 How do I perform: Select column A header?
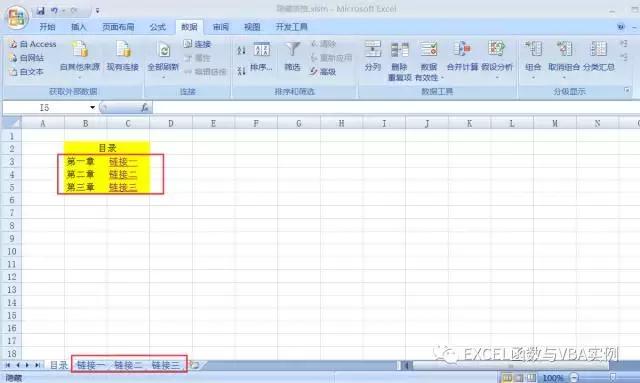point(42,123)
